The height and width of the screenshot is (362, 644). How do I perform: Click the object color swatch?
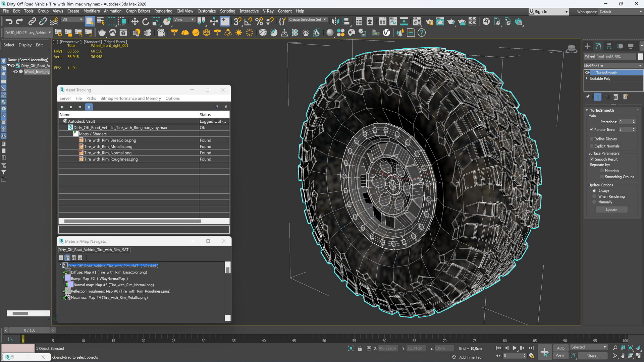tap(640, 56)
